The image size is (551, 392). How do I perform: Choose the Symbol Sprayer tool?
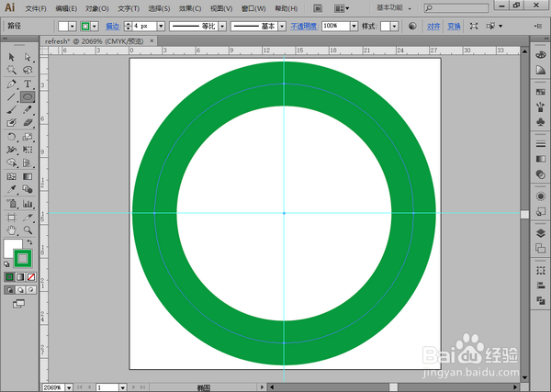tap(11, 204)
